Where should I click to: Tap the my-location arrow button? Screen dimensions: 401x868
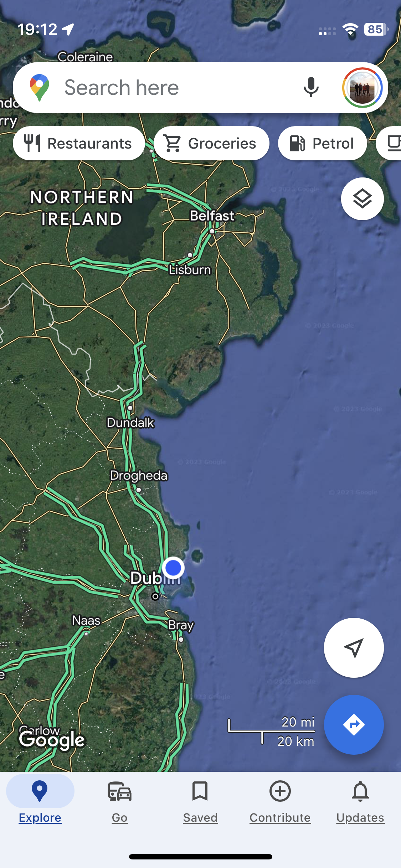tap(354, 647)
